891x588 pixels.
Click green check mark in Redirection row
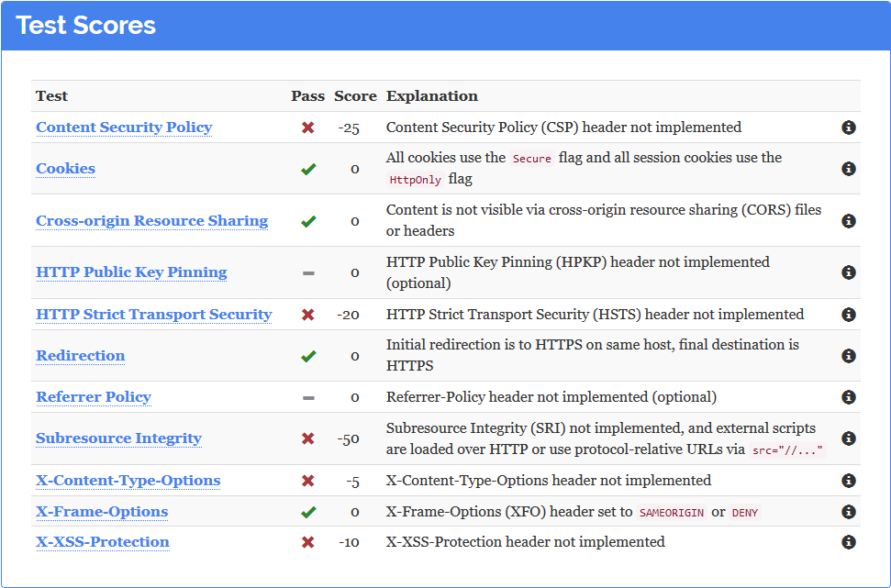coord(308,356)
